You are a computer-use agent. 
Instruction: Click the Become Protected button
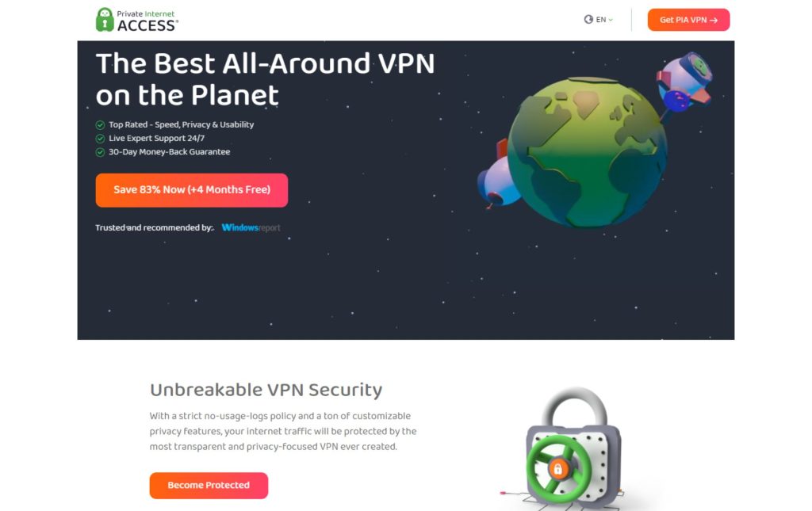point(209,485)
